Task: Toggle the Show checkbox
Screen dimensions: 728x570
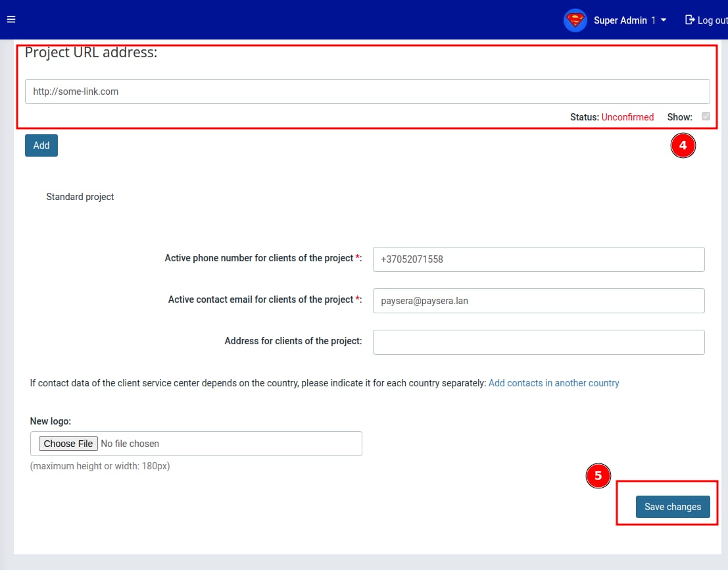Action: click(x=706, y=116)
